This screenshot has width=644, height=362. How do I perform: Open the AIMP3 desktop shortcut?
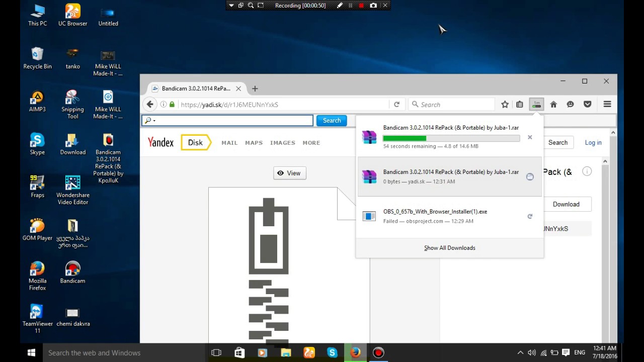tap(37, 101)
